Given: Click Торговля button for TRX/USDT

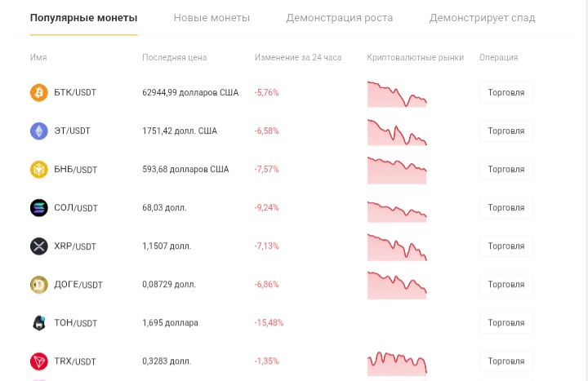Looking at the screenshot, I should 506,361.
